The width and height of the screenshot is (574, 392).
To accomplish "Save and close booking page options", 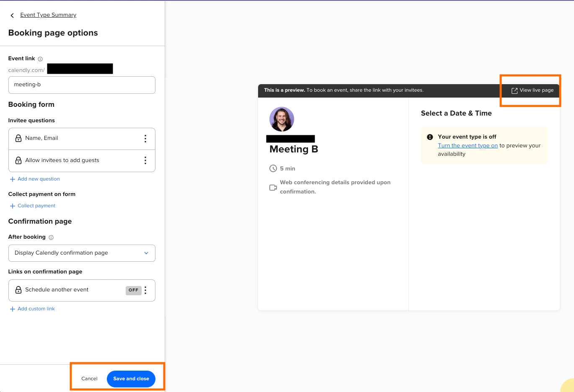I will 131,378.
